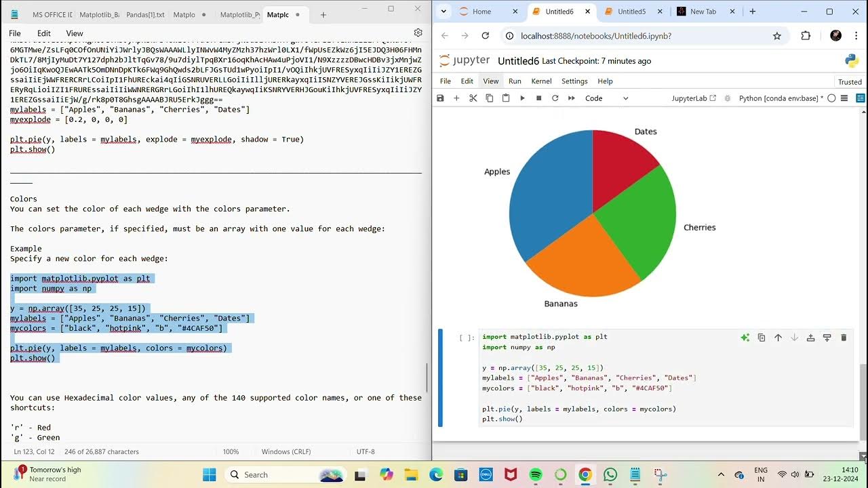Switch to the Home browser tab
The height and width of the screenshot is (488, 868).
[x=488, y=12]
